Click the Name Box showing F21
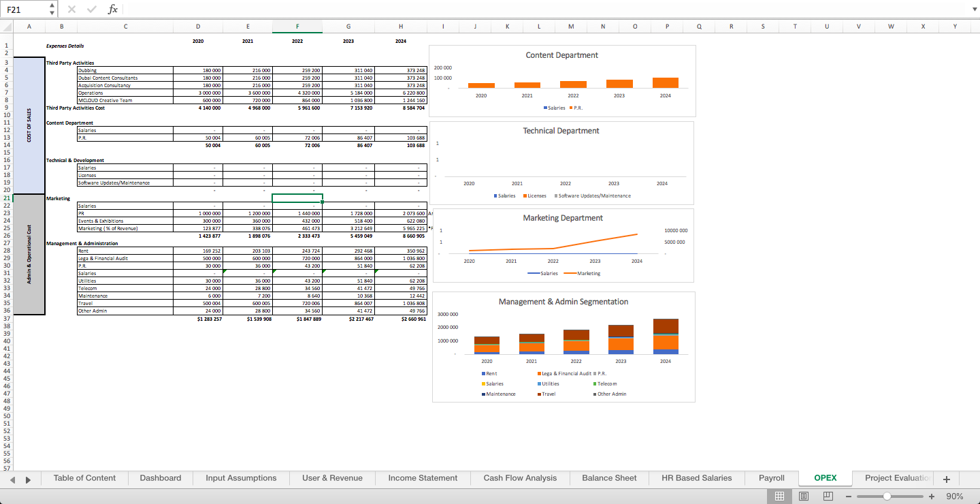Image resolution: width=980 pixels, height=504 pixels. point(24,9)
